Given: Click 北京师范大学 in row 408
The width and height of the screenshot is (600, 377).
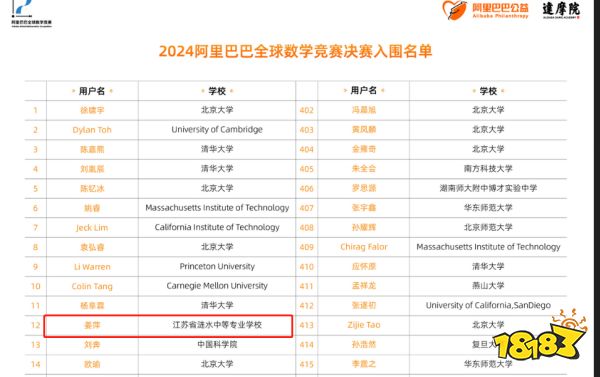Looking at the screenshot, I should (488, 227).
